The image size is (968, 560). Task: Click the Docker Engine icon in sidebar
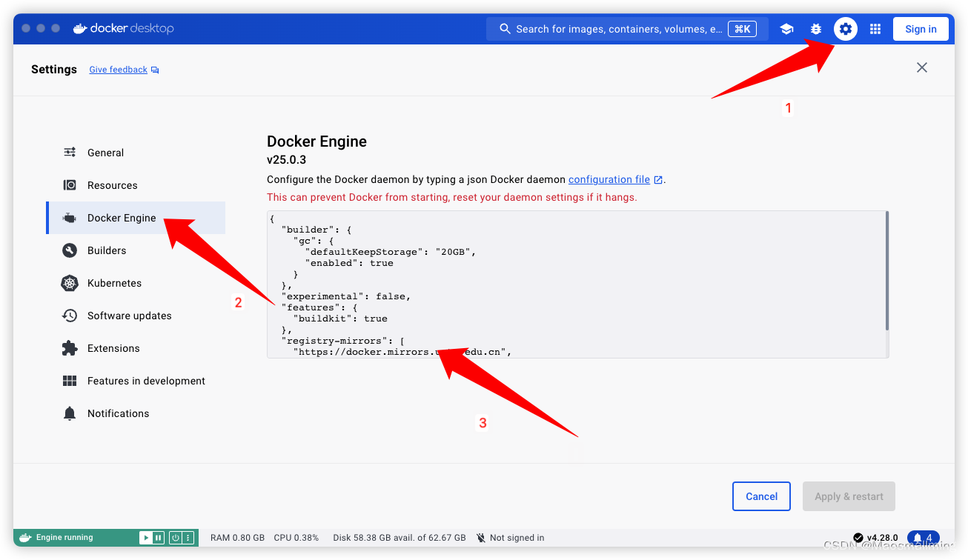(70, 218)
